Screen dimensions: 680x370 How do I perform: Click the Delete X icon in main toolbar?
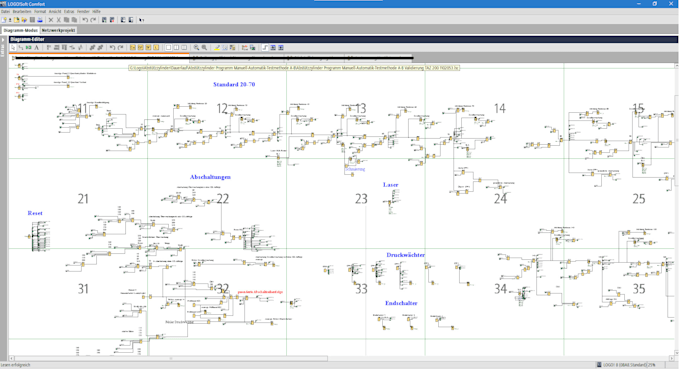coord(51,20)
